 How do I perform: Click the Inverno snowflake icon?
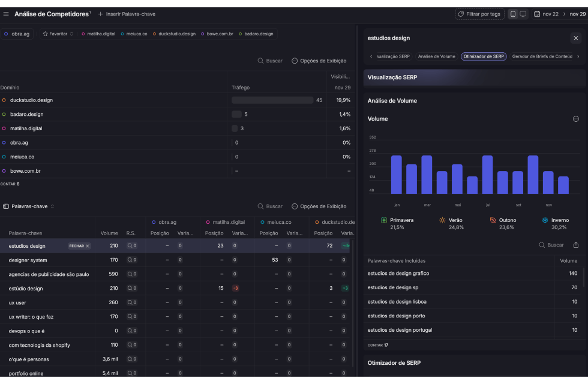click(545, 220)
